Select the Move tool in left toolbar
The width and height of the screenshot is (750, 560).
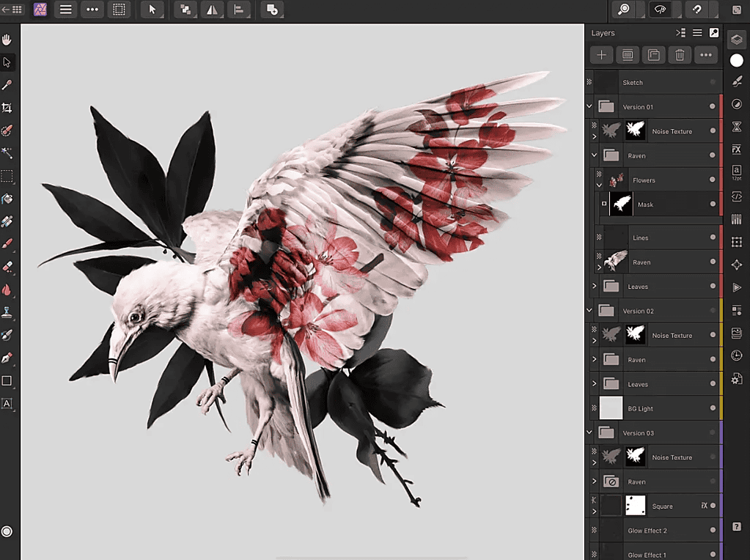[x=7, y=62]
